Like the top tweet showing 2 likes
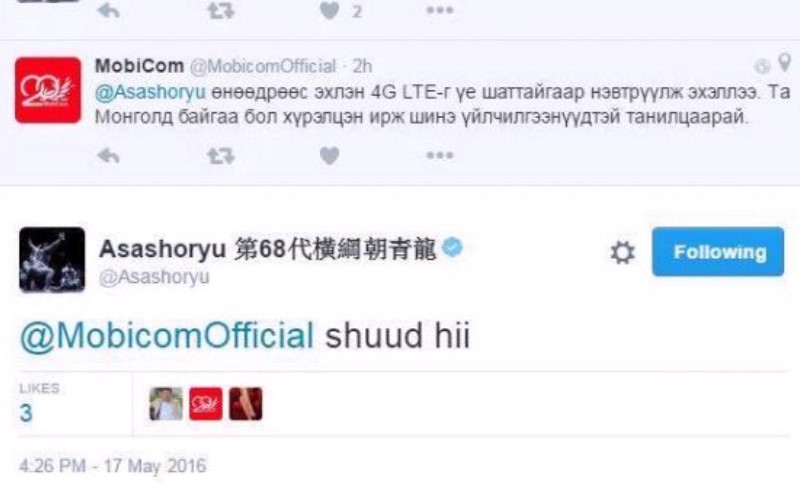800x494 pixels. 330,10
